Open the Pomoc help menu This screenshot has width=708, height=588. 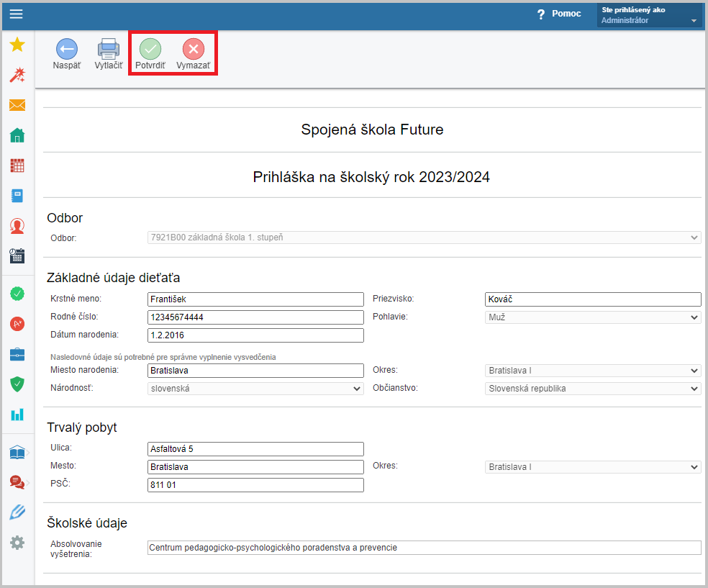coord(559,14)
